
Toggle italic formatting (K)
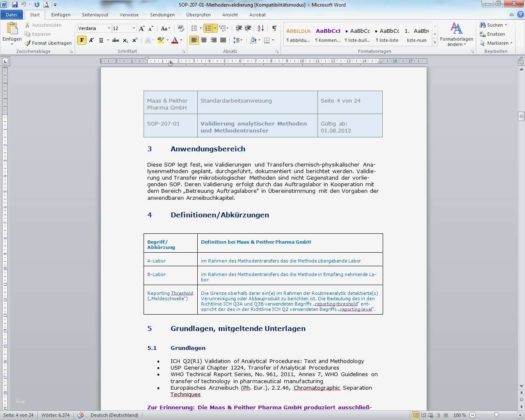pos(91,40)
